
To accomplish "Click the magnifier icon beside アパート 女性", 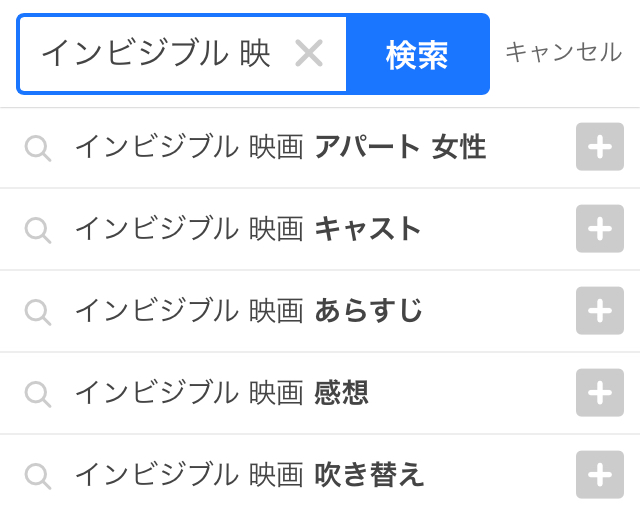I will (38, 149).
